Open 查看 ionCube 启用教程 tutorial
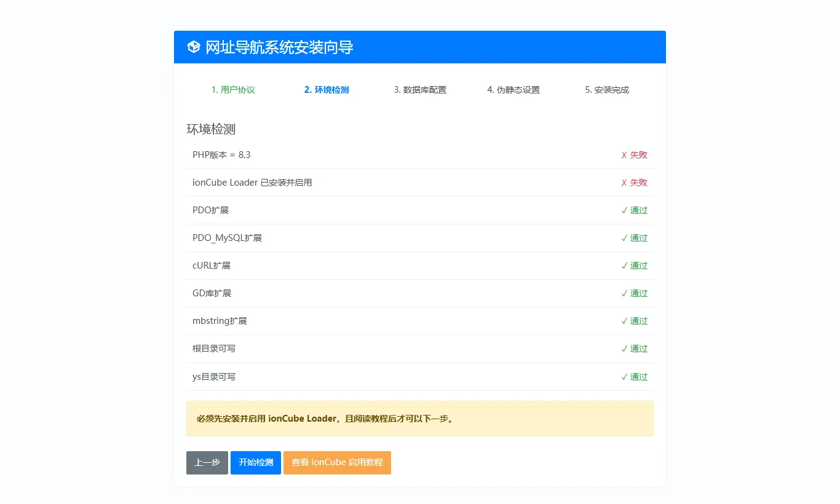840x504 pixels. [x=337, y=463]
